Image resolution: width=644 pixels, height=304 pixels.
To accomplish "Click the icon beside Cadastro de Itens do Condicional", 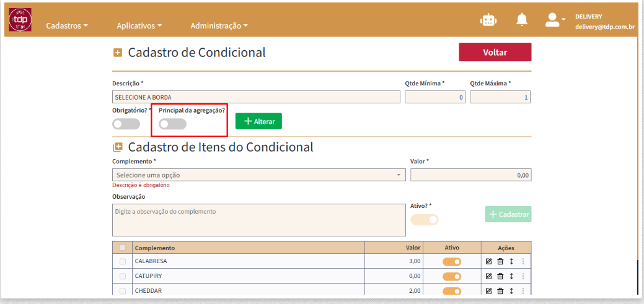I will click(x=118, y=147).
